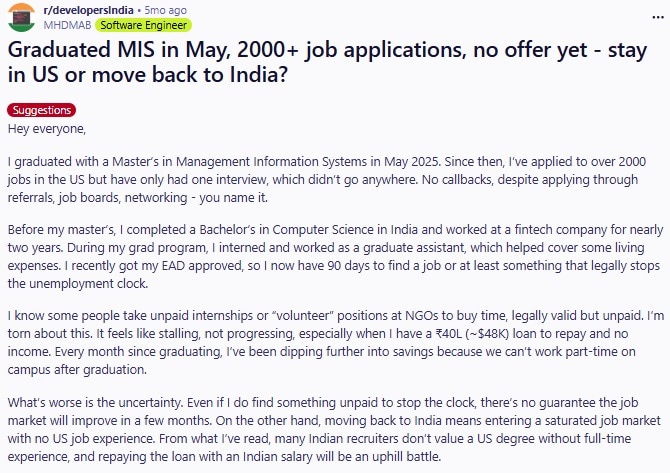The height and width of the screenshot is (473, 670).
Task: Click the paragraph starting 'What's worse is the uncertainty'
Action: [330, 429]
